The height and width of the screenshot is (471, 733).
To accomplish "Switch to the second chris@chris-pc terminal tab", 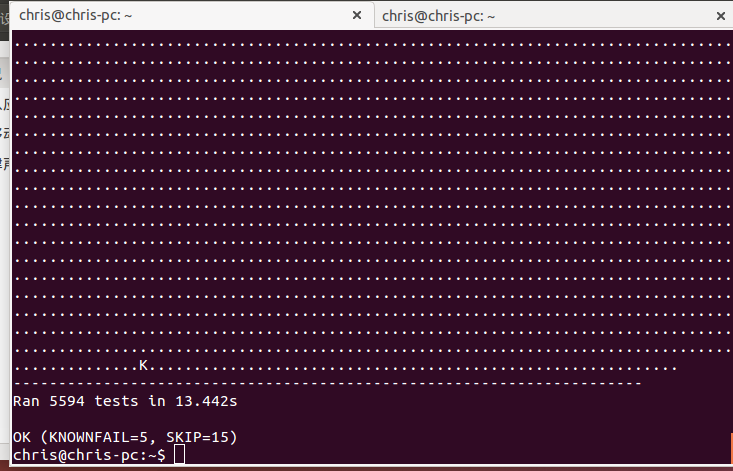I will [540, 15].
